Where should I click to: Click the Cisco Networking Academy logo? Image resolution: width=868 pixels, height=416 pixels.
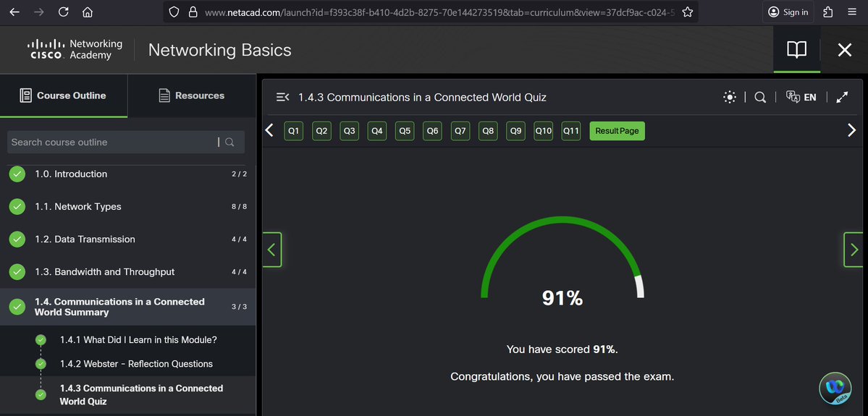75,49
